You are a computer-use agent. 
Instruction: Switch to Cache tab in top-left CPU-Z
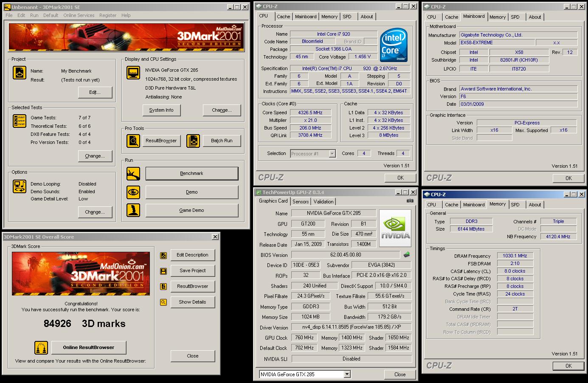(x=283, y=17)
